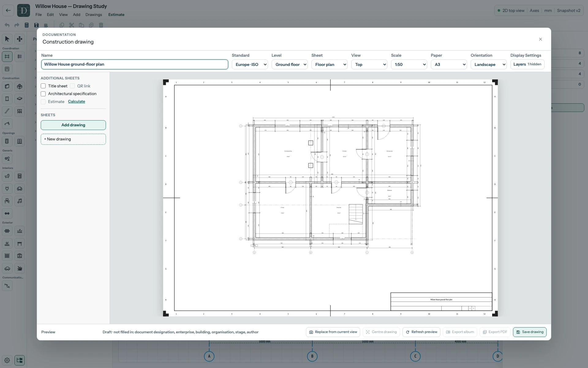Select the stairs tool in Construction group

7,111
